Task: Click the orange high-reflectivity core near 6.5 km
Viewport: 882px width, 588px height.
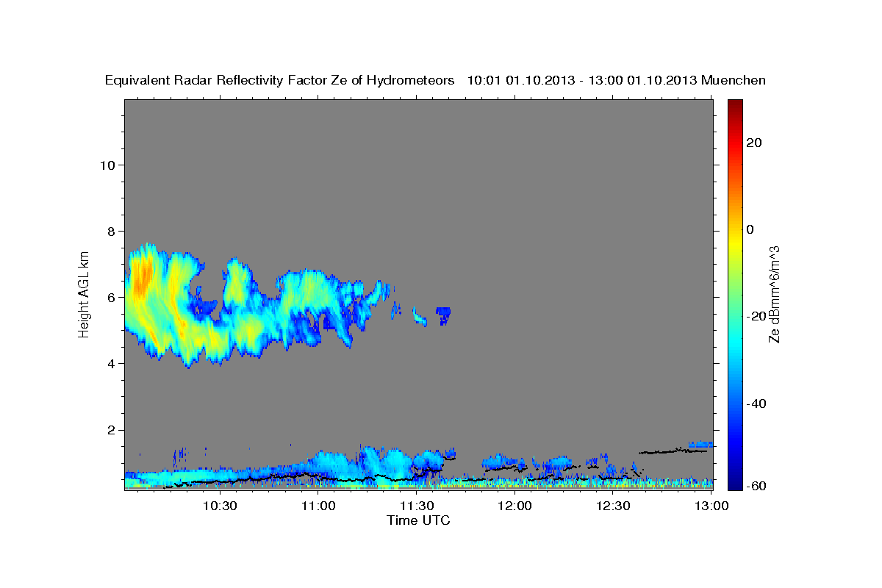Action: [x=143, y=277]
